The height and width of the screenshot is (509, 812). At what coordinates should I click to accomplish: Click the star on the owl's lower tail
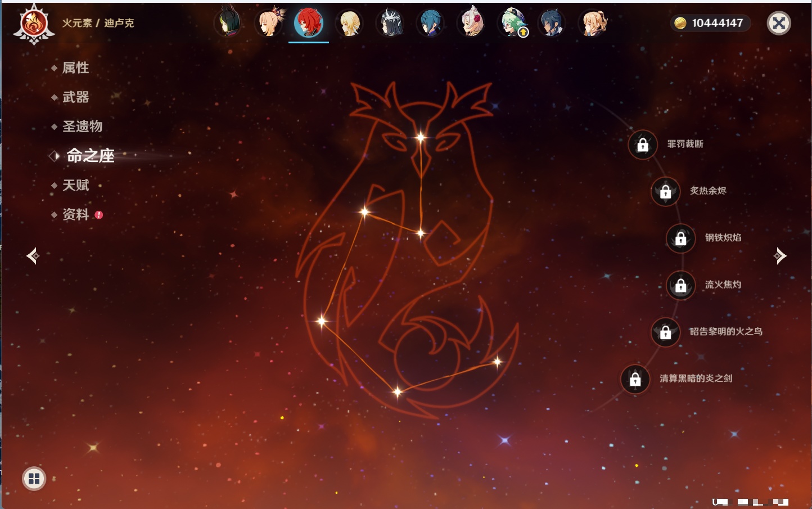pyautogui.click(x=398, y=391)
